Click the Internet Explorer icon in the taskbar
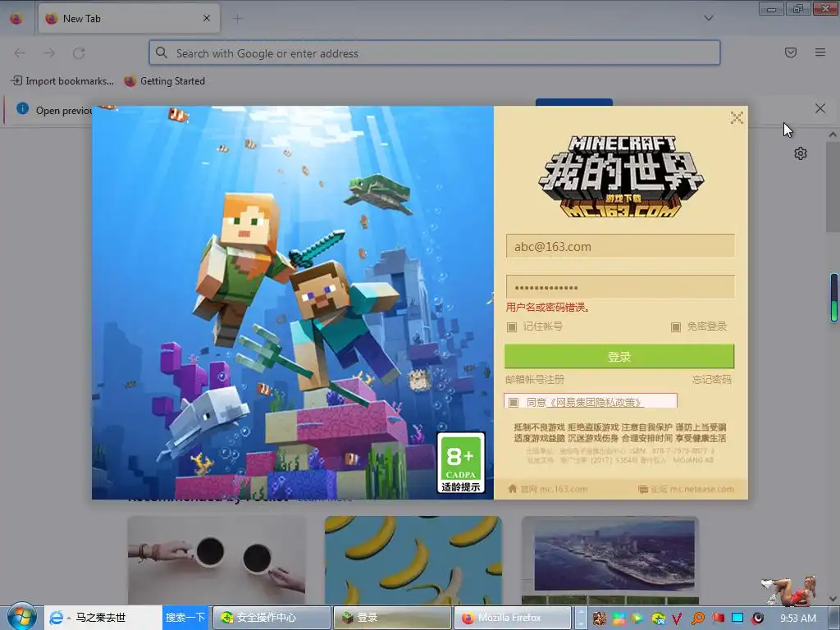This screenshot has width=840, height=630. [x=56, y=618]
